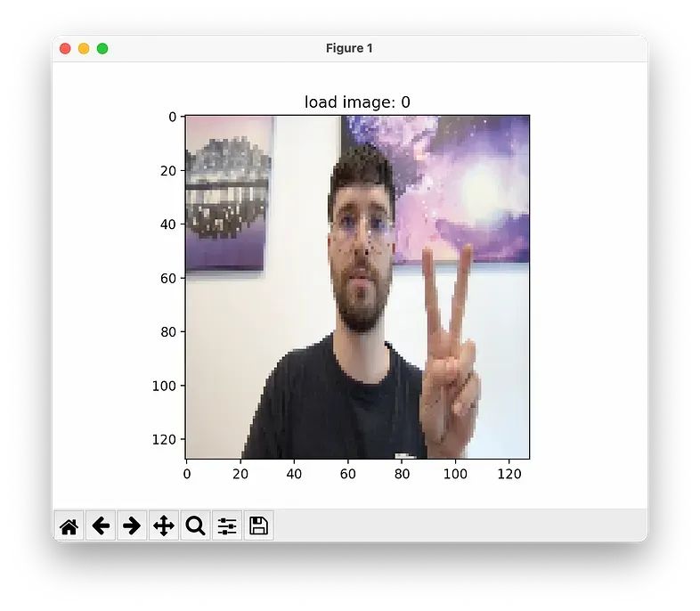This screenshot has height=611, width=700.
Task: Click the y-axis tick label 60
Action: pos(167,279)
